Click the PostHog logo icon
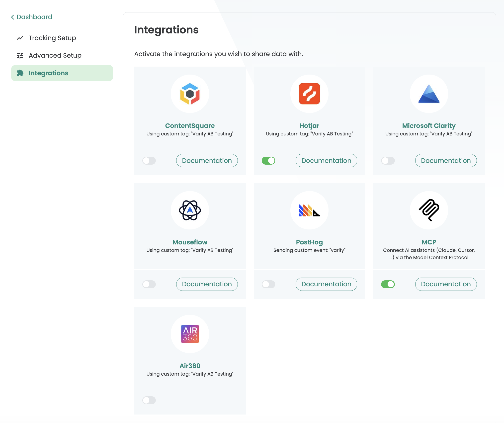The height and width of the screenshot is (423, 504). click(x=309, y=210)
